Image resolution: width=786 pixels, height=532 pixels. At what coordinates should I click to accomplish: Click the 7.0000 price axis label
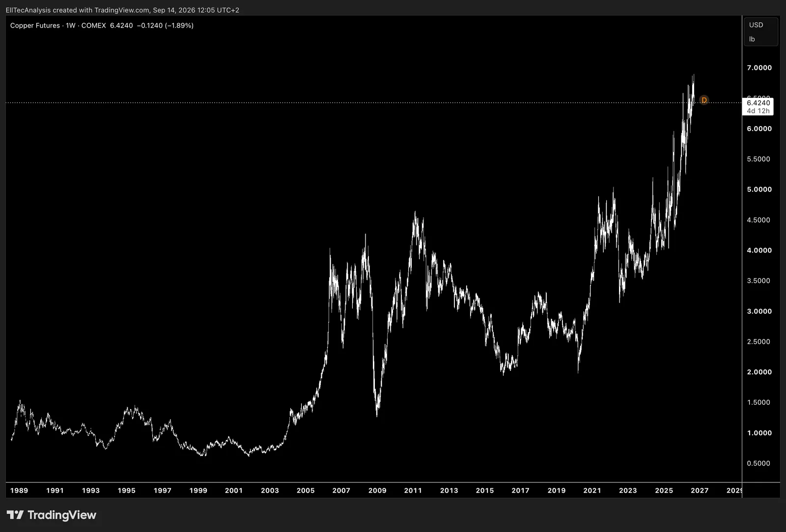click(x=759, y=68)
